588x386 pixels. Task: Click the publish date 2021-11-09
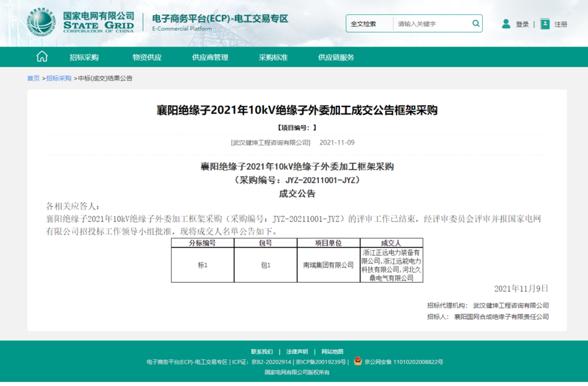(x=337, y=142)
